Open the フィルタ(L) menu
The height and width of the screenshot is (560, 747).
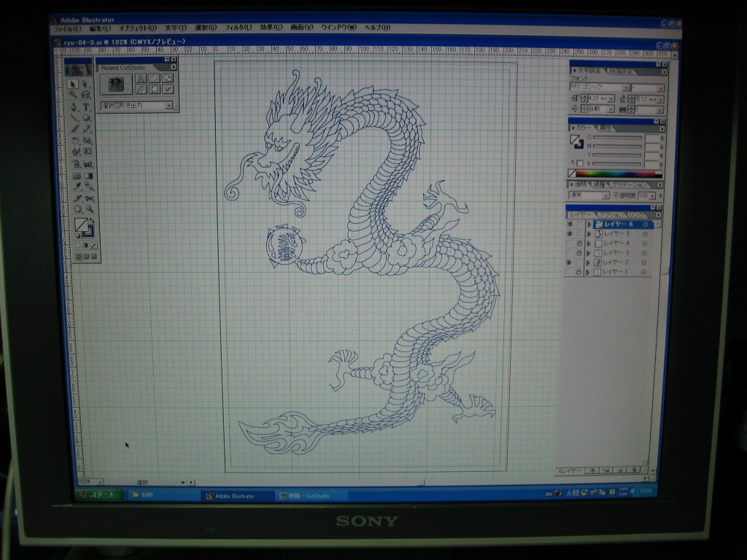pyautogui.click(x=239, y=28)
